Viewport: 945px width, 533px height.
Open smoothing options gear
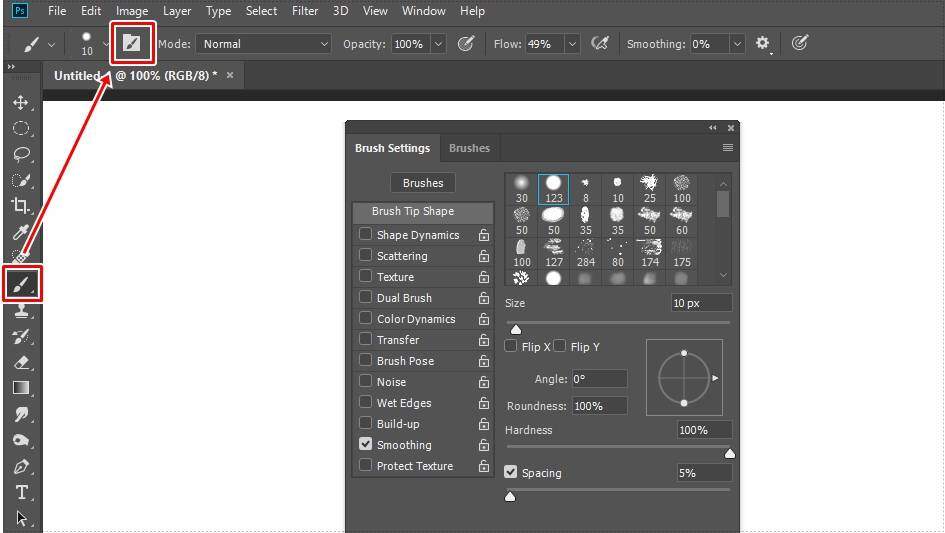(x=762, y=43)
